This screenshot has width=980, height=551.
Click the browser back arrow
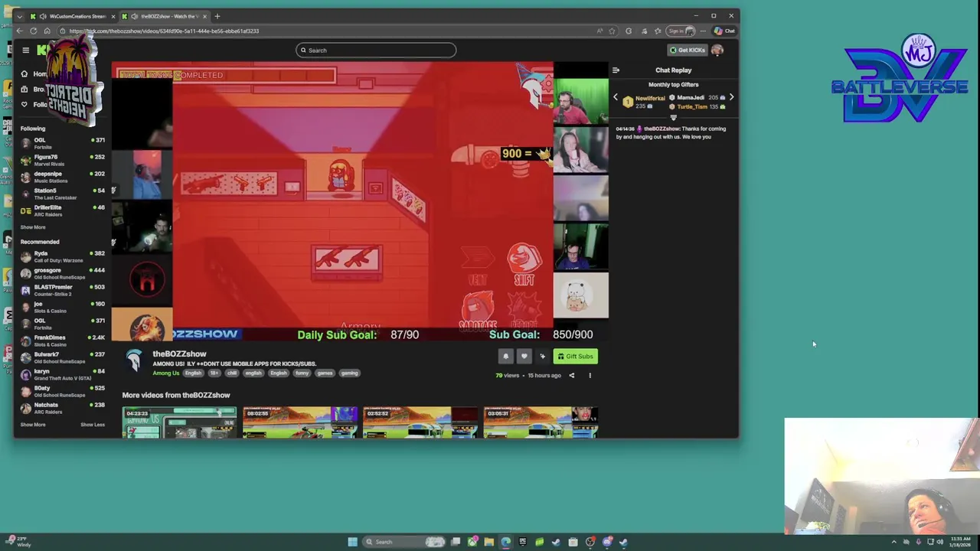pyautogui.click(x=19, y=31)
